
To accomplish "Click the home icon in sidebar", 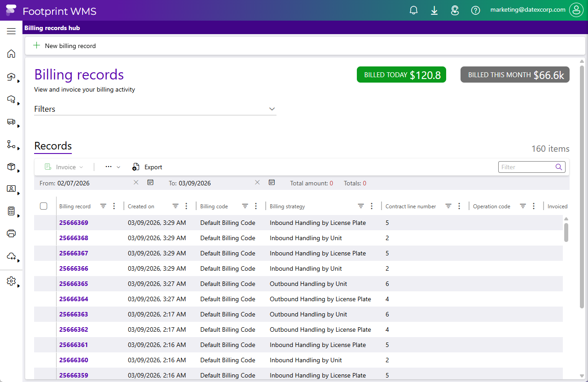I will click(x=11, y=54).
